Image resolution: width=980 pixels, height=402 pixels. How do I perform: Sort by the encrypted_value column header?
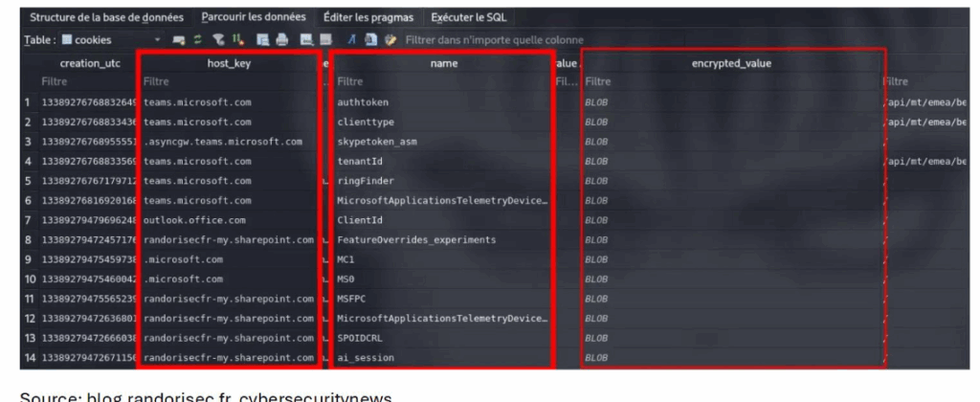[x=731, y=63]
